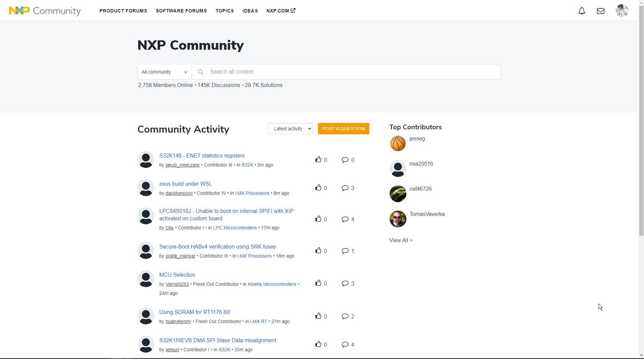Like the Using SDRAM for RT1176 B0 post
Viewport: 644px width, 359px height.
[318, 316]
